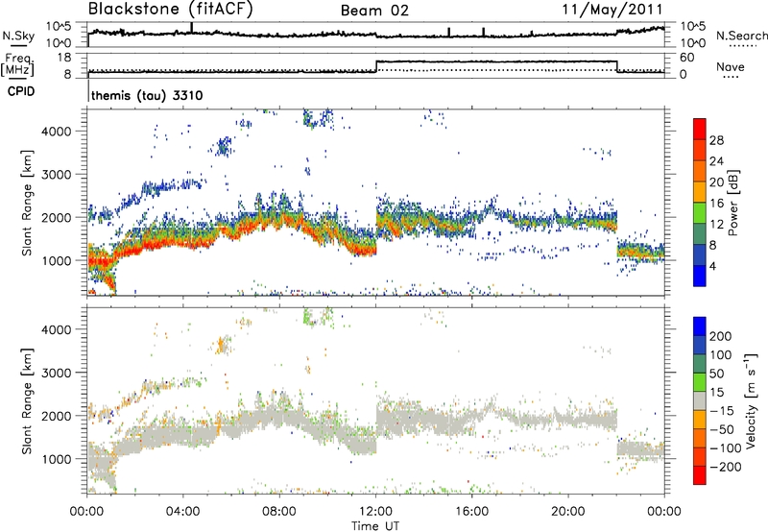
Task: Select green 15–50 velocity swatch
Action: [x=700, y=382]
